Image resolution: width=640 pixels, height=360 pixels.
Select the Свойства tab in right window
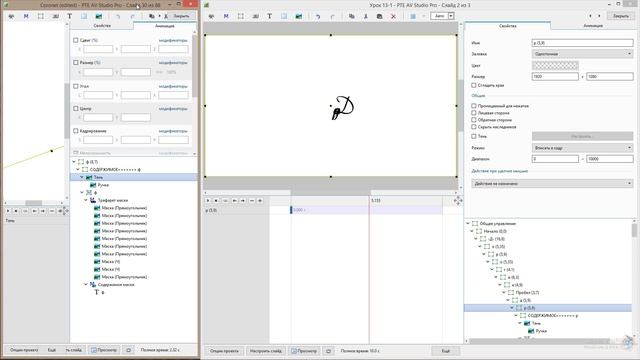(508, 26)
